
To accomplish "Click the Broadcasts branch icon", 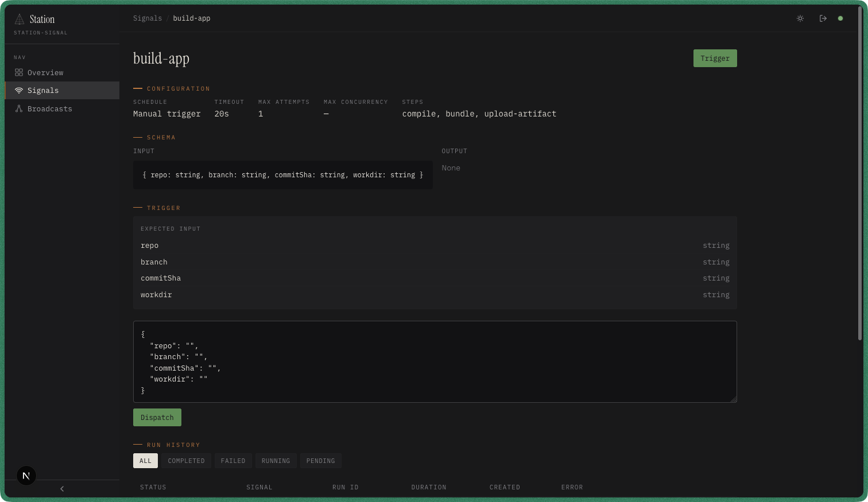I will click(x=19, y=108).
